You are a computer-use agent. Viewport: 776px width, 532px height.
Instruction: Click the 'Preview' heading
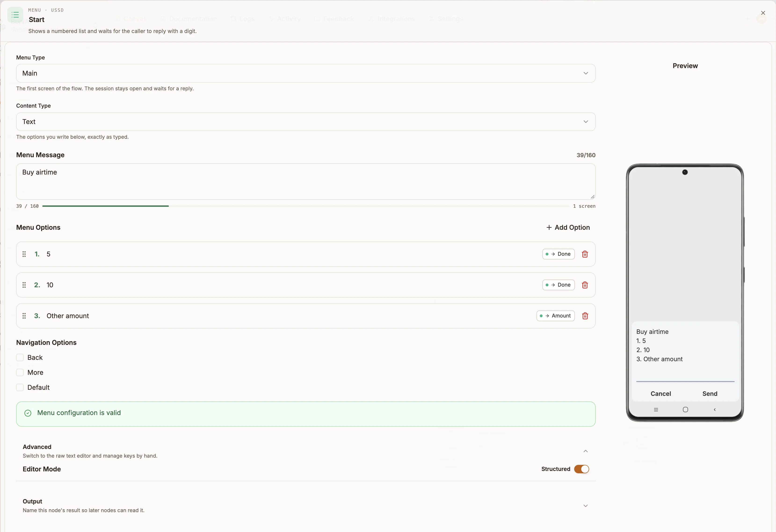685,66
